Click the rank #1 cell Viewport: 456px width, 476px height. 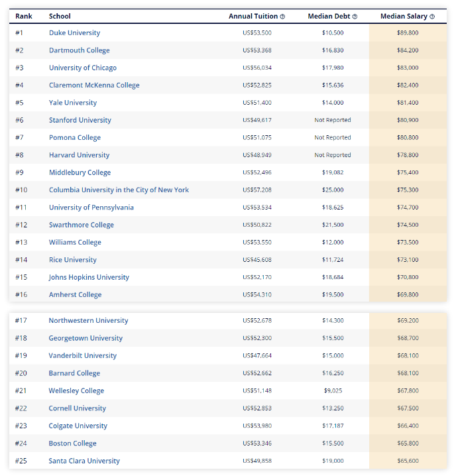pyautogui.click(x=19, y=32)
